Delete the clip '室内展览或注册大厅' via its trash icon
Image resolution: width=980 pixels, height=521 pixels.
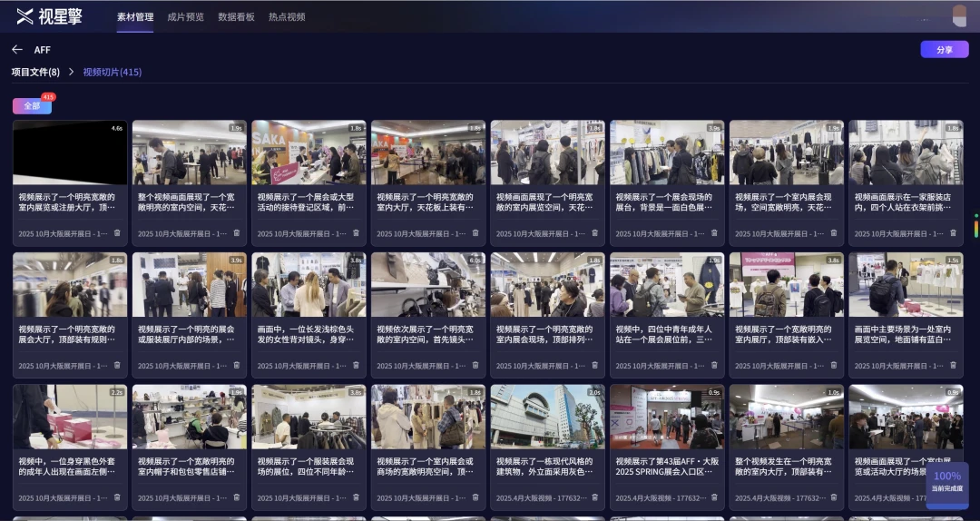point(117,233)
